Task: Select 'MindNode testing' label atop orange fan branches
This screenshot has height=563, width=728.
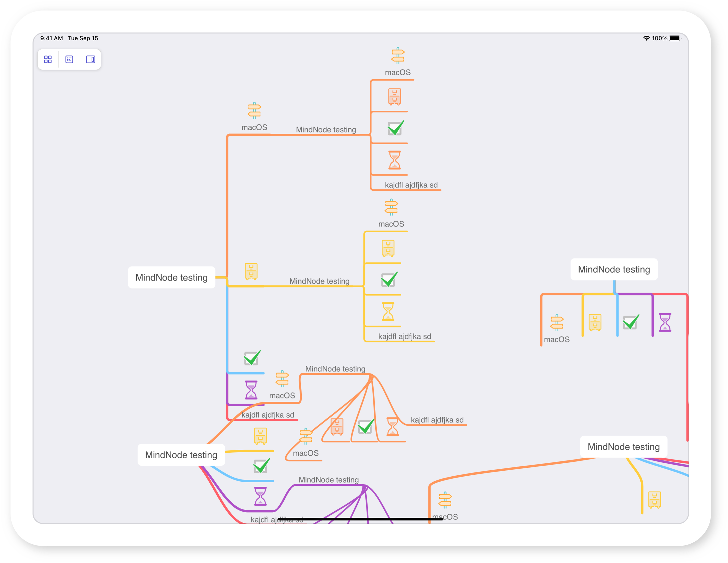Action: [335, 369]
